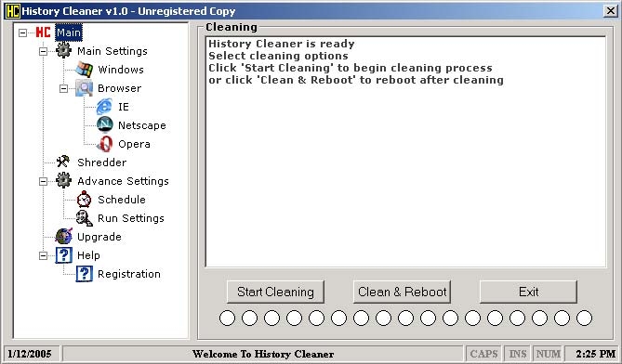
Task: Click the Opera icon
Action: [x=105, y=144]
